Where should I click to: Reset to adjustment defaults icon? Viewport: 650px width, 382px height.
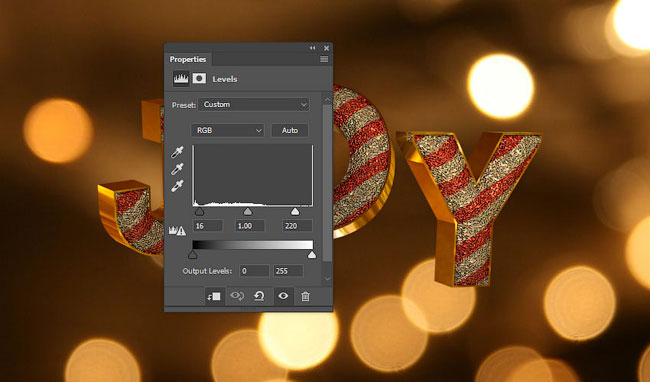coord(260,296)
